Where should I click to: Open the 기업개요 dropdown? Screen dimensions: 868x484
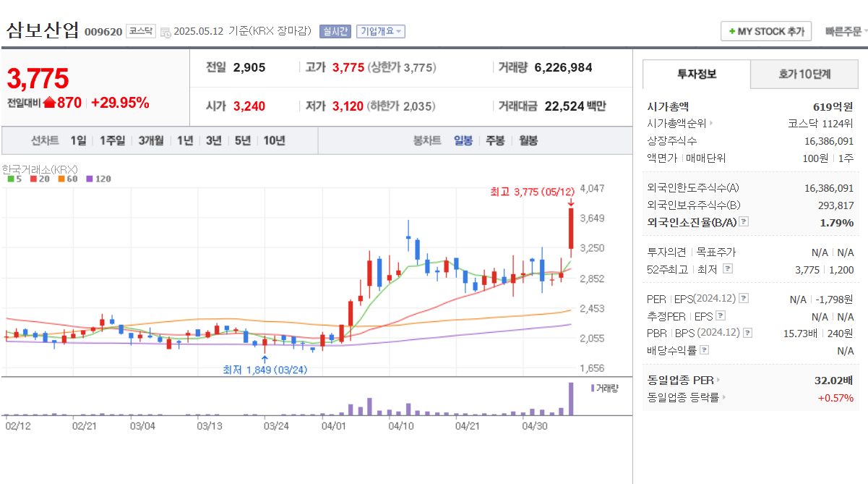(381, 31)
